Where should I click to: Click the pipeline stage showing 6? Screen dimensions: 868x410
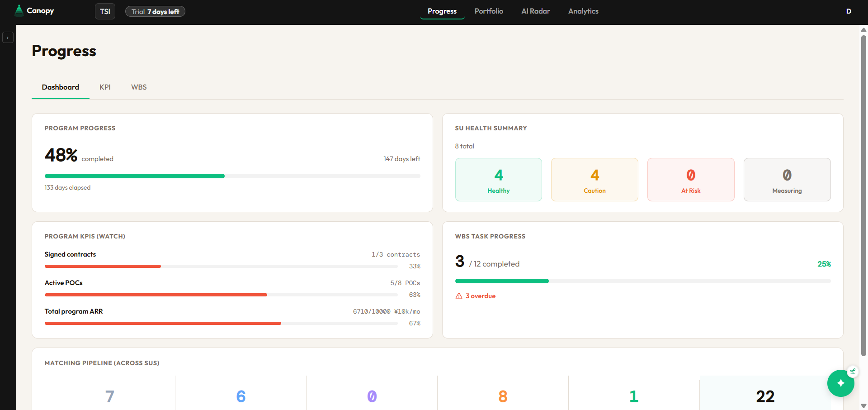click(x=241, y=396)
